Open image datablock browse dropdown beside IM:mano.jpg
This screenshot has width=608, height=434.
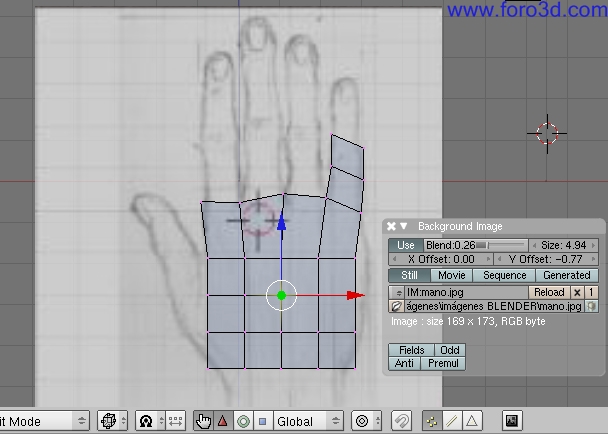[x=397, y=292]
